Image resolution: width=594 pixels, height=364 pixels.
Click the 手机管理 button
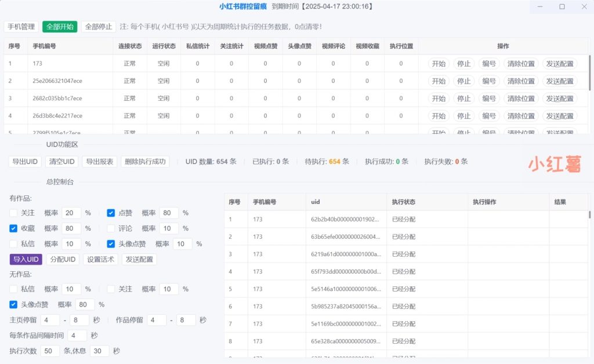point(20,27)
